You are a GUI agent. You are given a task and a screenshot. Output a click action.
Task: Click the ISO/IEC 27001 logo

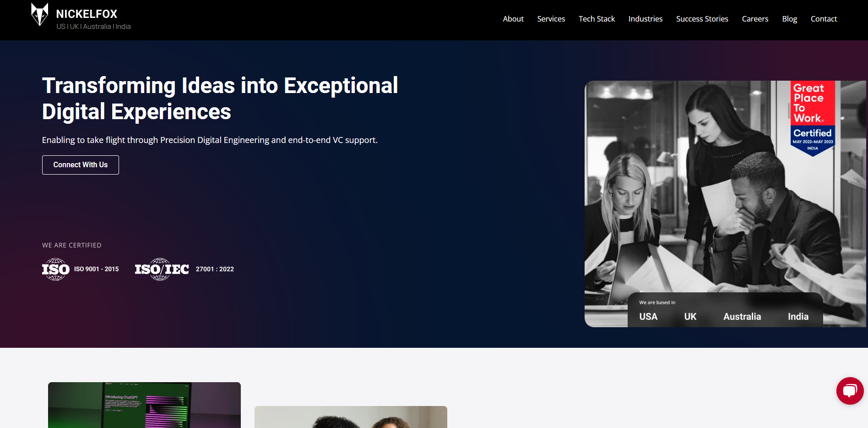[x=162, y=269]
